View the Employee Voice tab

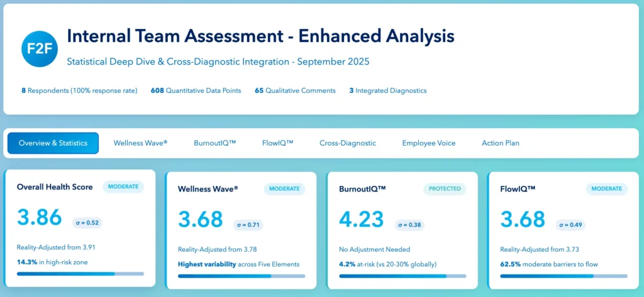pos(428,143)
